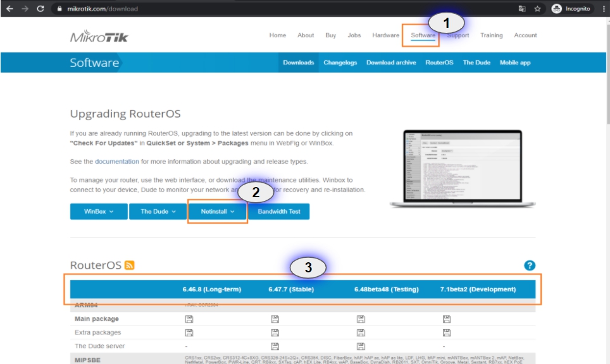Open the Home menu item
610x364 pixels.
tap(278, 35)
